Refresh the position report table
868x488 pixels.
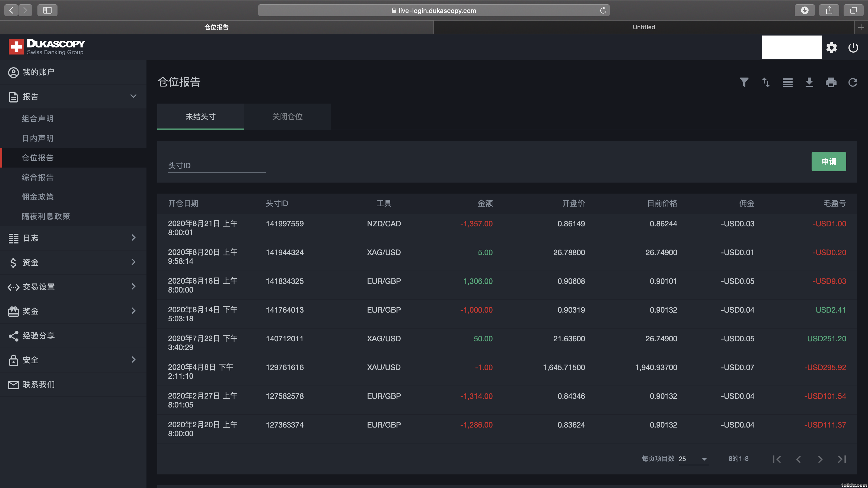coord(853,82)
